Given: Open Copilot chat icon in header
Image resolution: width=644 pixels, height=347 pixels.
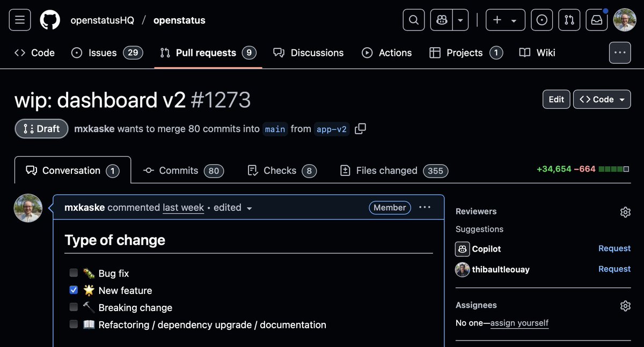Looking at the screenshot, I should coord(442,20).
